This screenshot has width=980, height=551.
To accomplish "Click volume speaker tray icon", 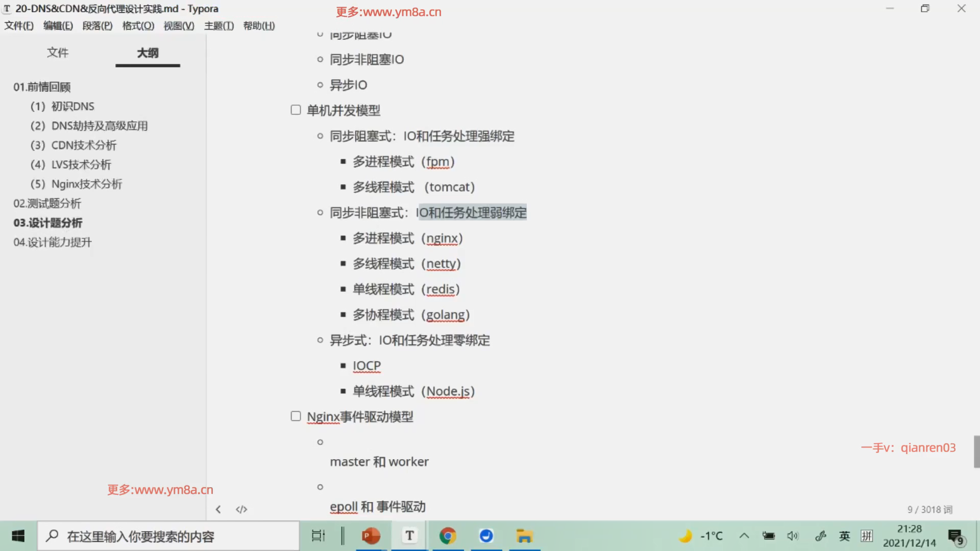I will click(792, 536).
